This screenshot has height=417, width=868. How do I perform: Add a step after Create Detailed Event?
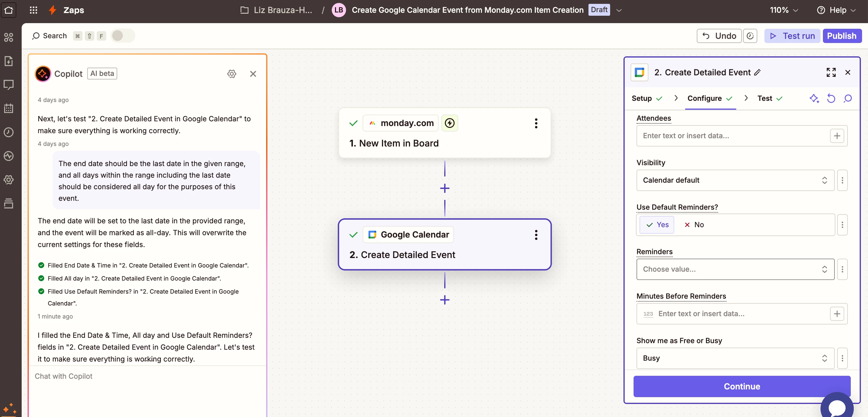point(445,300)
